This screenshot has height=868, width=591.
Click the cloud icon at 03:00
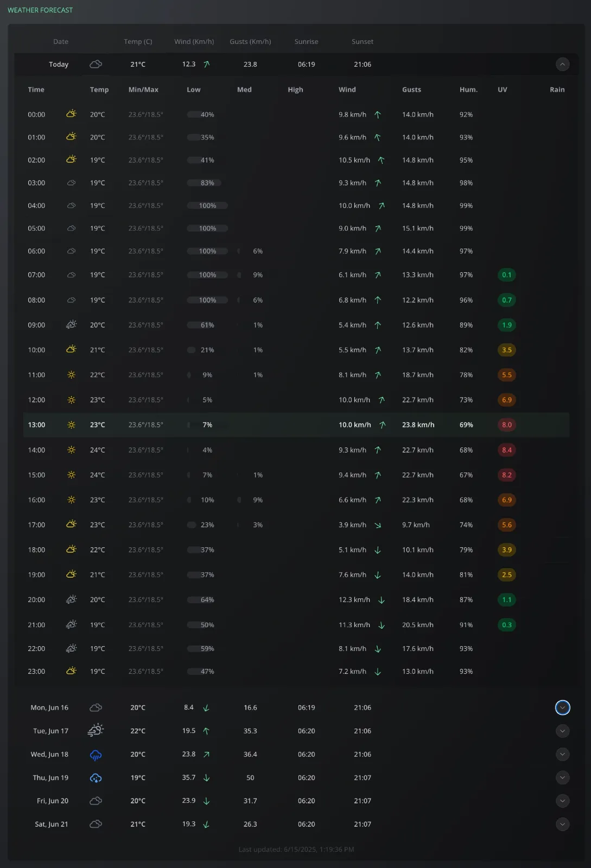coord(71,183)
